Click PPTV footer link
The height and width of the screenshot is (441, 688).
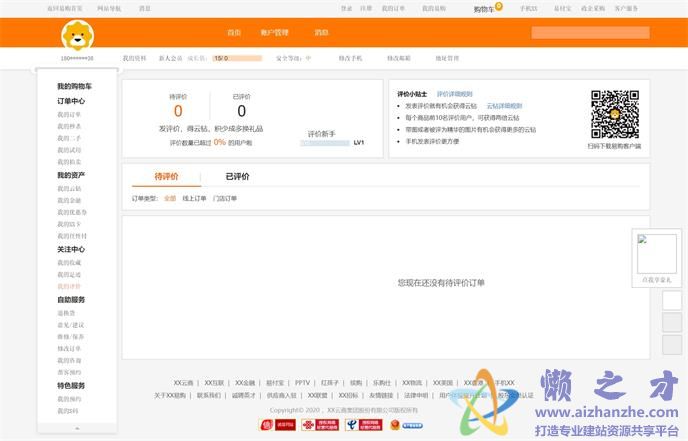[302, 383]
